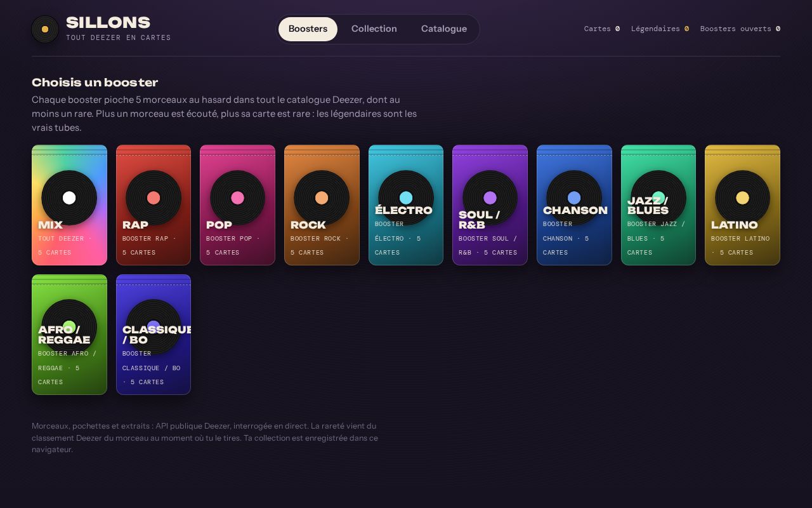The width and height of the screenshot is (812, 508).
Task: Click the 'Boosters ouverts 0' counter
Action: 740,29
